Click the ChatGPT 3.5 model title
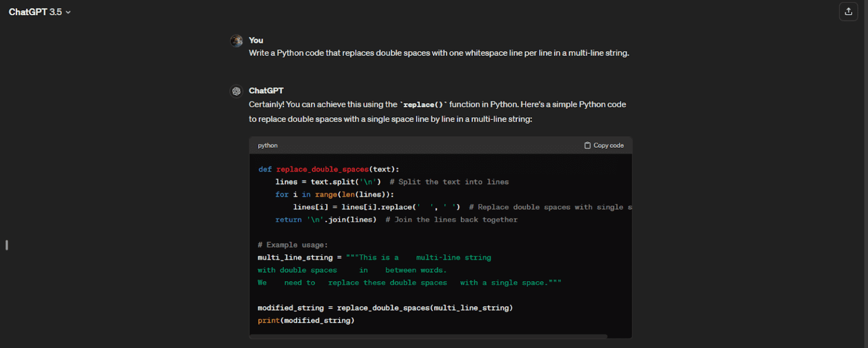Viewport: 868px width, 348px height. [x=35, y=12]
